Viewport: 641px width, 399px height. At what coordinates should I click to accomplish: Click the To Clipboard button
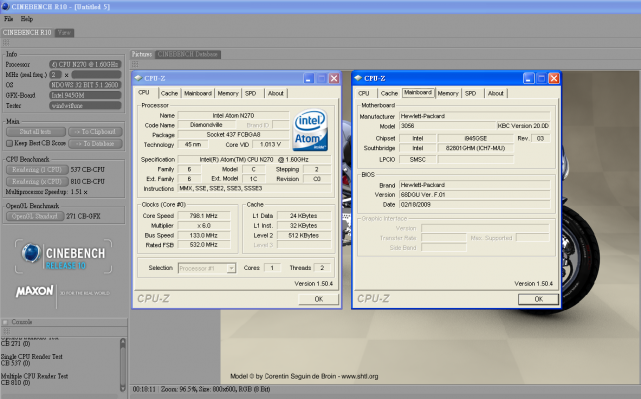point(95,132)
